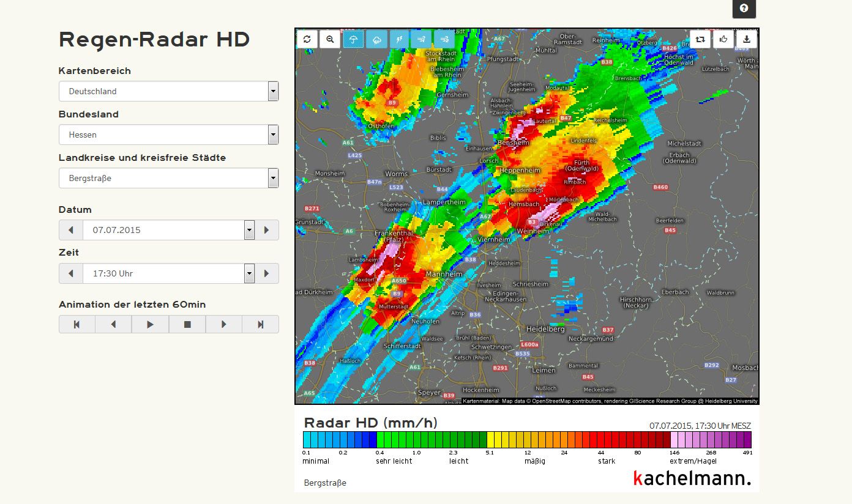
Task: Toggle the wind layer button marked 2
Action: point(444,39)
